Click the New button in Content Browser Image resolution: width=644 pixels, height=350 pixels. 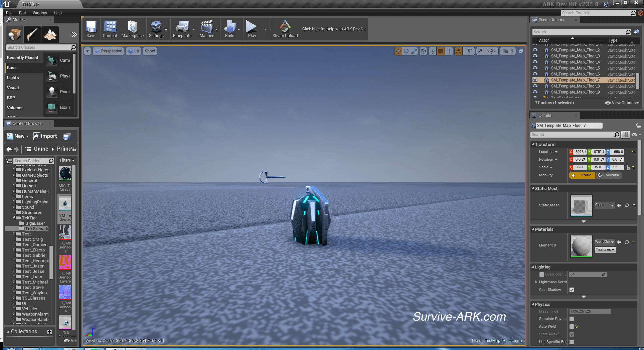click(18, 136)
